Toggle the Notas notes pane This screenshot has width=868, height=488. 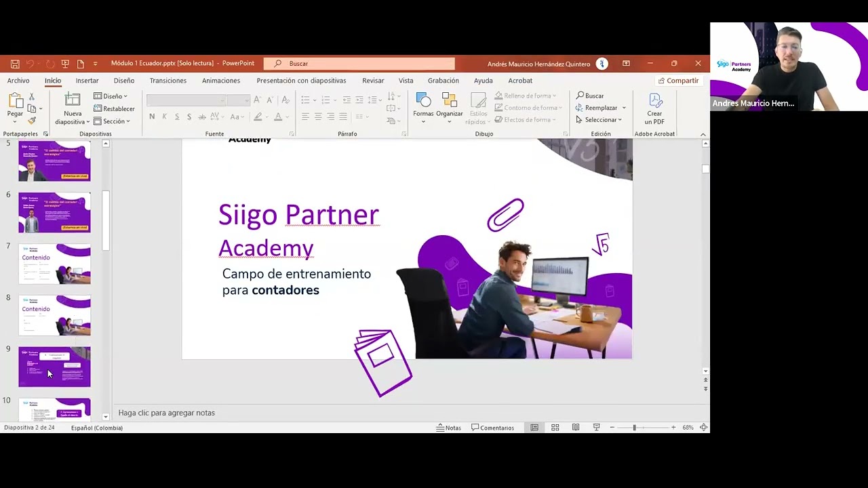(x=449, y=428)
